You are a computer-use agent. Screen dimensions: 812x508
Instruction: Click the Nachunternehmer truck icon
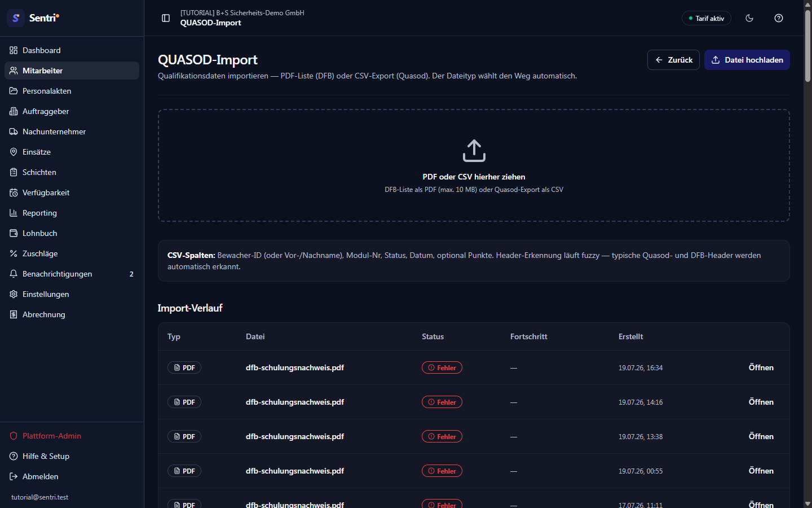pos(14,132)
